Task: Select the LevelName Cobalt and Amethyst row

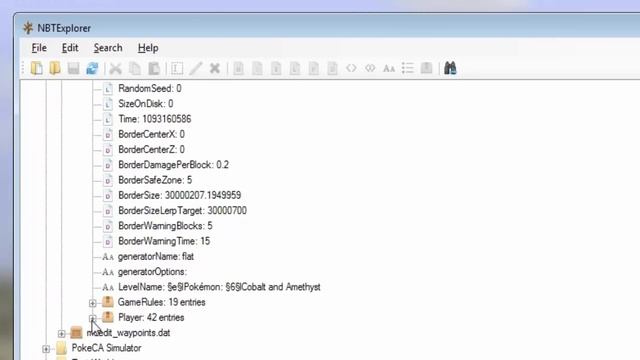Action: click(x=219, y=287)
